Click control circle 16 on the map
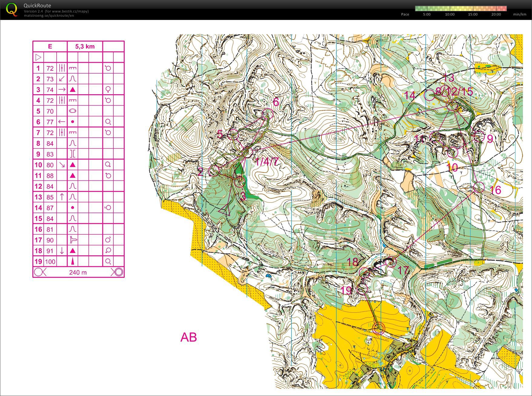Image resolution: width=532 pixels, height=396 pixels. 479,187
